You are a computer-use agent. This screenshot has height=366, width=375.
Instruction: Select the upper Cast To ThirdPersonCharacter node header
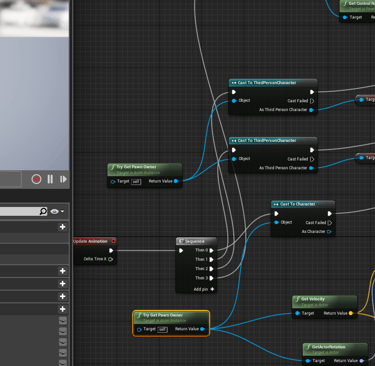(x=273, y=83)
